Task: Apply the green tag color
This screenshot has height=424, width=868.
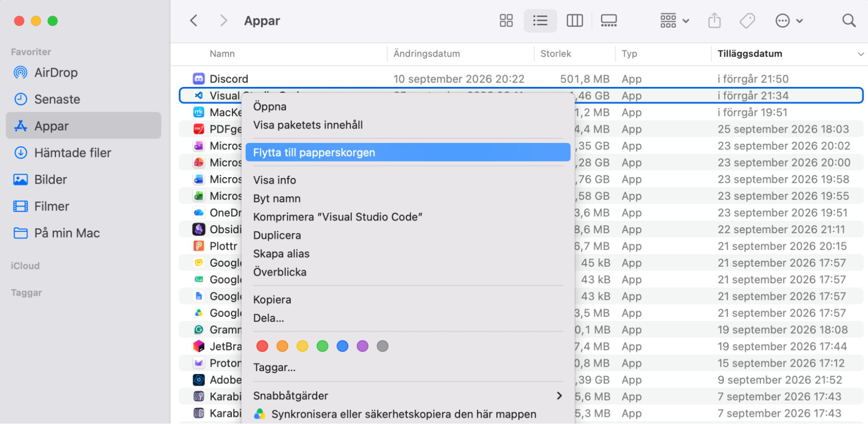Action: [323, 346]
